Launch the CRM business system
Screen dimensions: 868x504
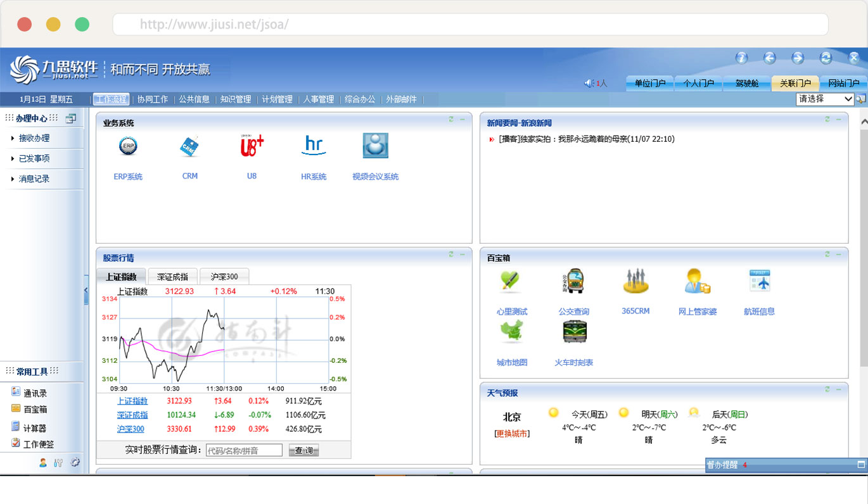189,147
